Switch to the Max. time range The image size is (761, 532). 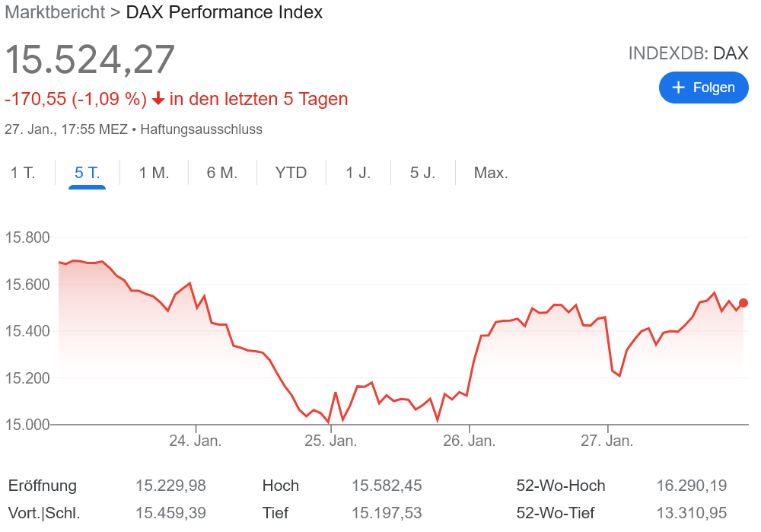click(x=491, y=173)
